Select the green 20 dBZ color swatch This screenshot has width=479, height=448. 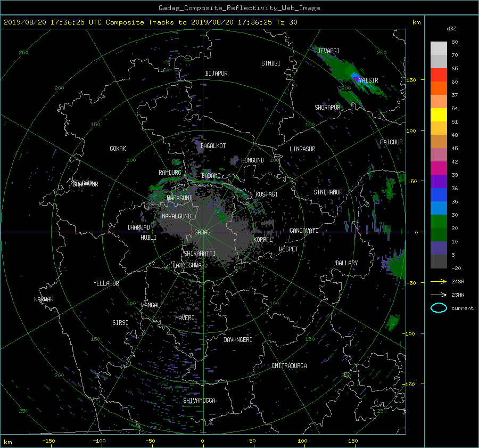(439, 222)
